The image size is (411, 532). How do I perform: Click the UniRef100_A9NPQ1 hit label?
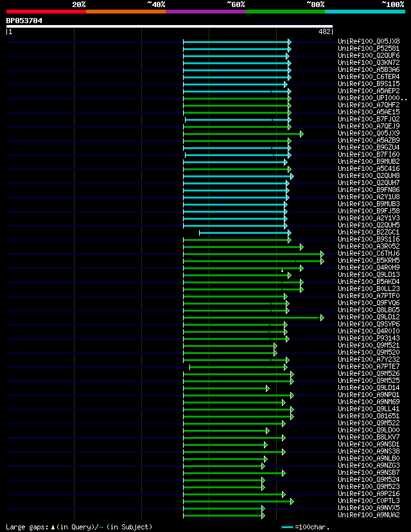click(x=369, y=395)
